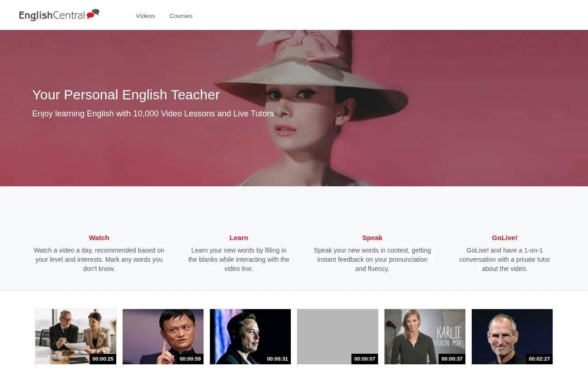
Task: Open the Karlie Fashion Model video
Action: click(425, 337)
